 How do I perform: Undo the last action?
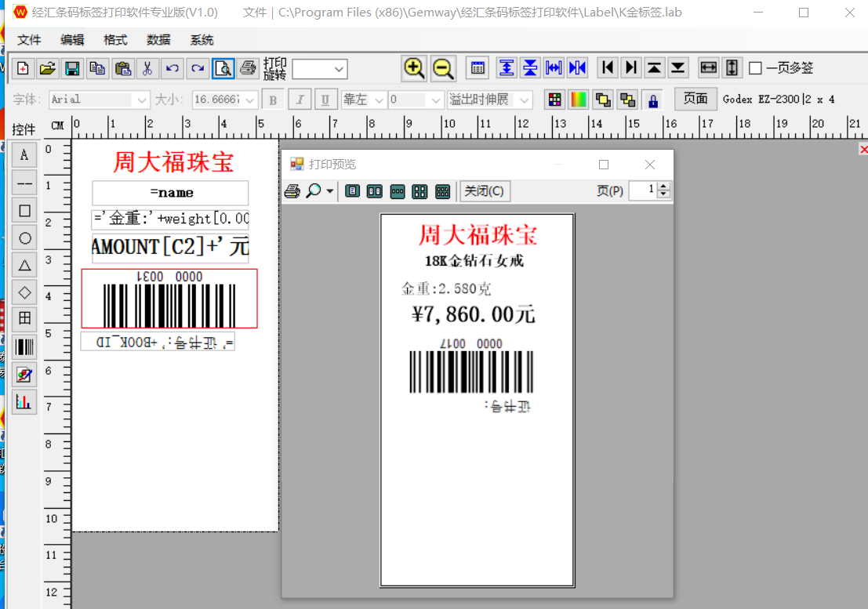[173, 69]
